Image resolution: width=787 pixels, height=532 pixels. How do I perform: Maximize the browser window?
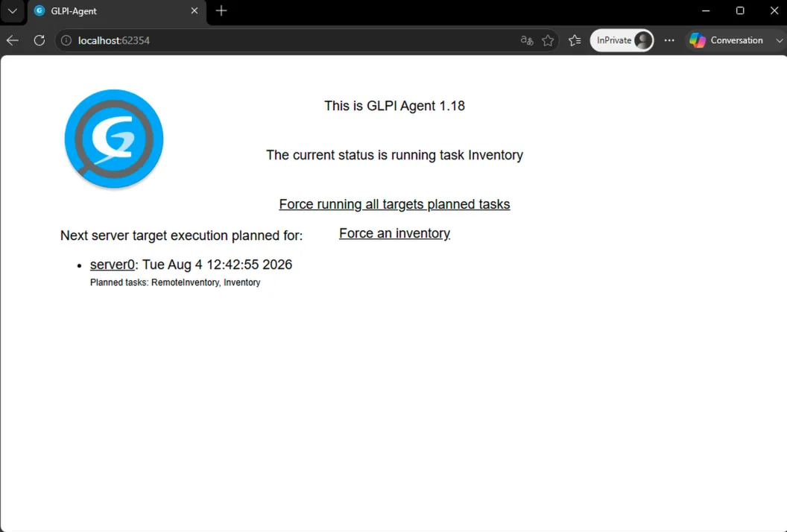click(x=740, y=10)
